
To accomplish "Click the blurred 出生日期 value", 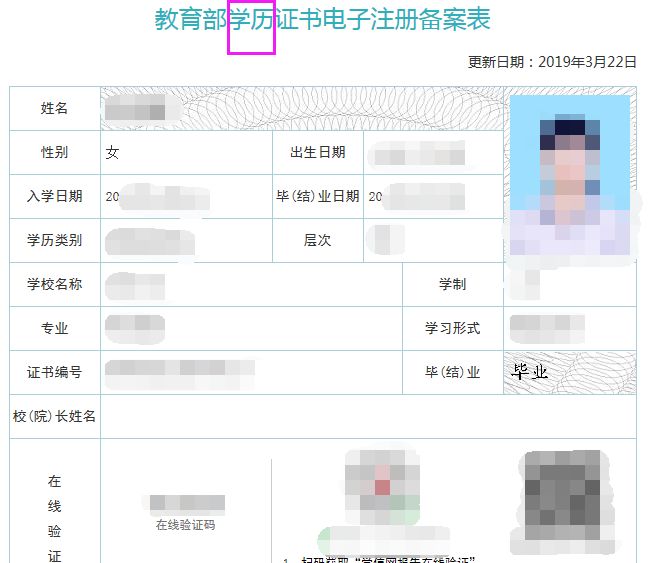I will pos(417,153).
